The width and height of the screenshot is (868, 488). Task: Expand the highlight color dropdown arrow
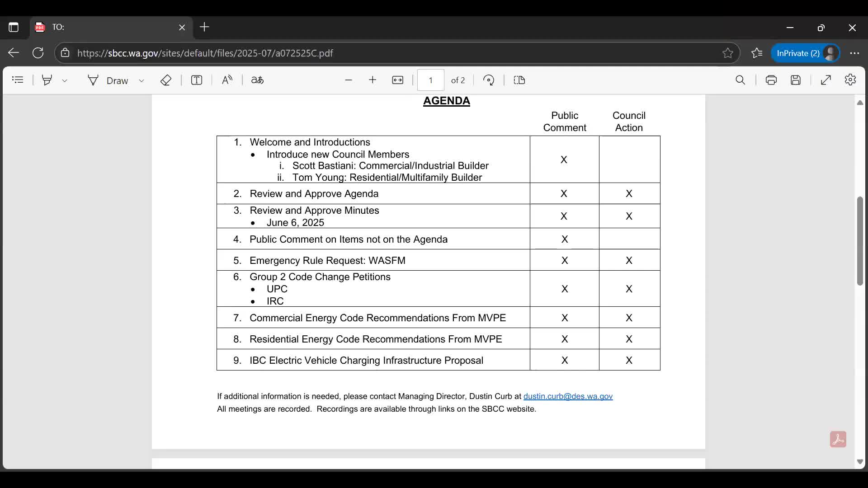pyautogui.click(x=65, y=80)
